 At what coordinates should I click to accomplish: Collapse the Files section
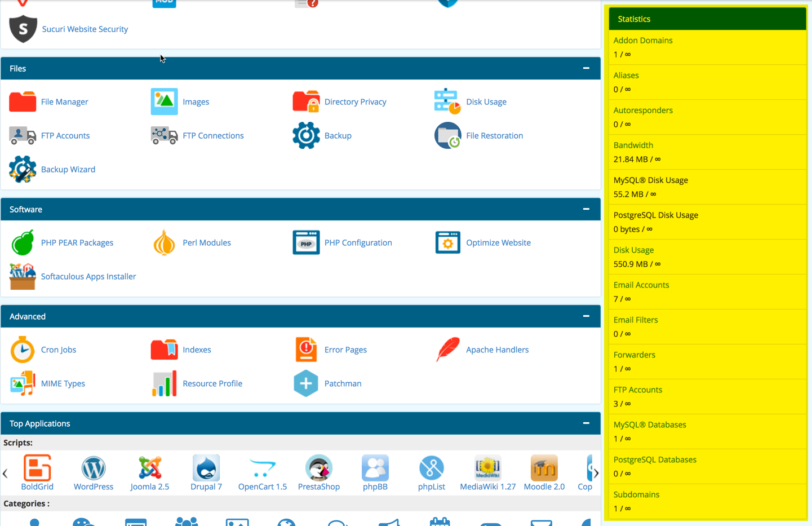(586, 68)
